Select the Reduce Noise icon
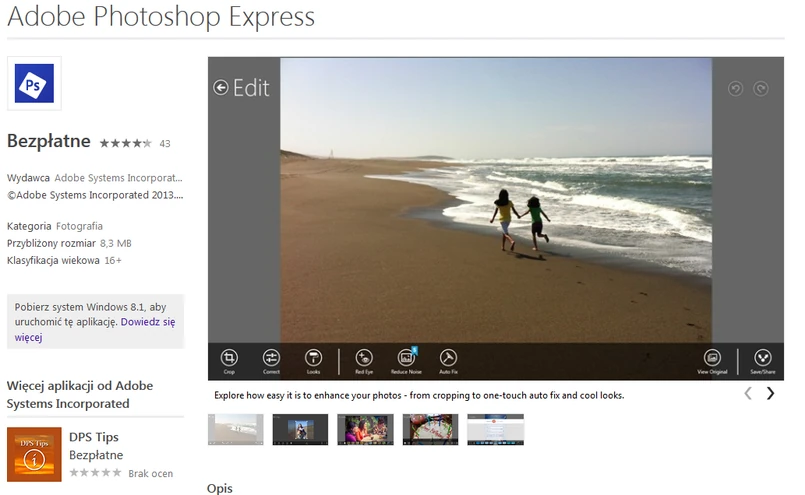805x495 pixels. coord(406,357)
